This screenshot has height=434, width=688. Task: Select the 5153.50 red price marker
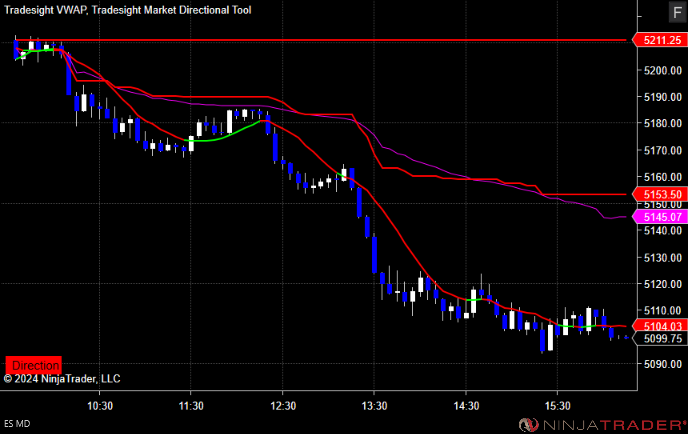point(660,194)
